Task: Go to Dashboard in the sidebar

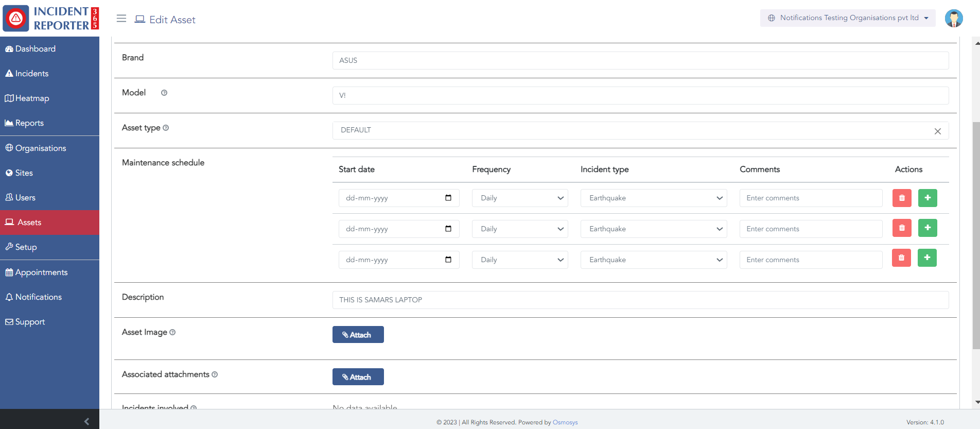Action: click(35, 49)
